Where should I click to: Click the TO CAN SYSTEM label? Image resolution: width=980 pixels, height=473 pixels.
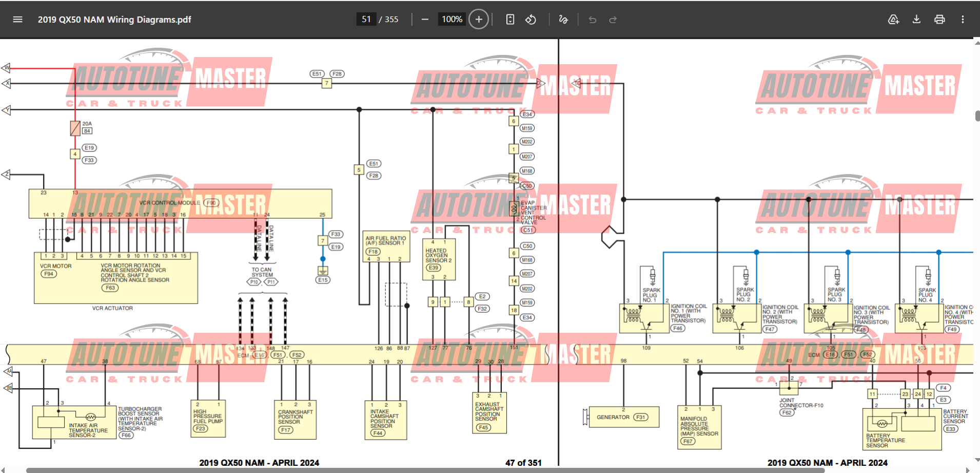(x=262, y=272)
